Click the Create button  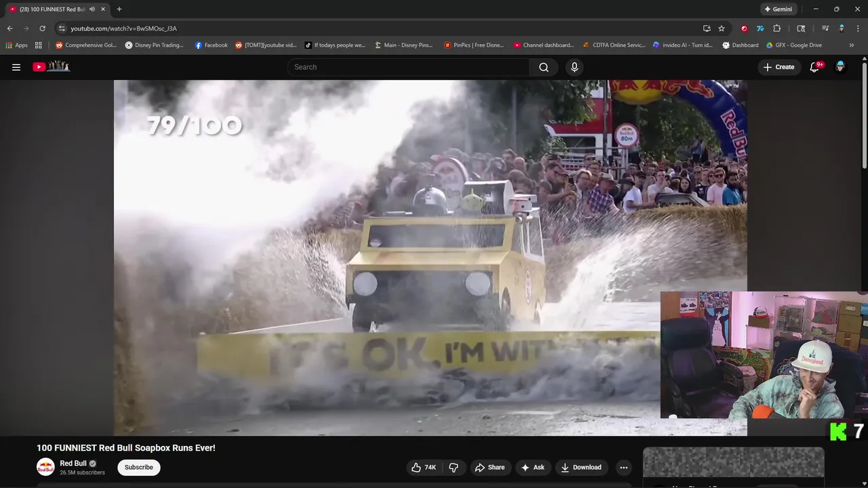tap(778, 67)
